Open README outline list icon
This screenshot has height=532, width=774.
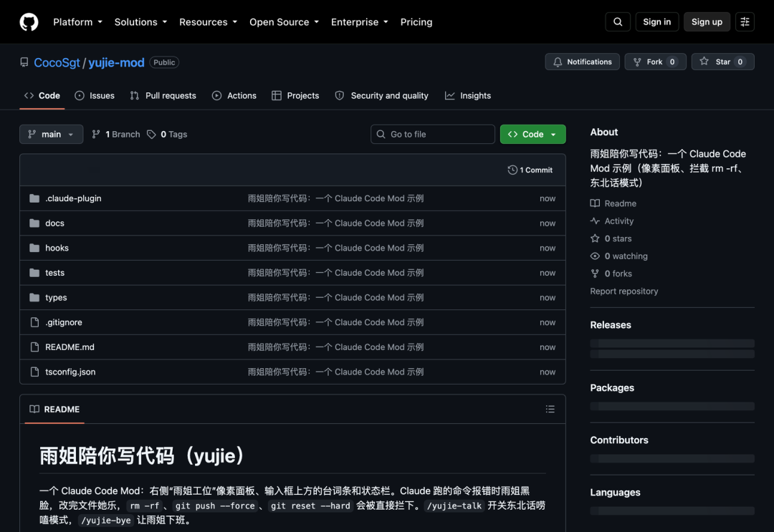[550, 410]
